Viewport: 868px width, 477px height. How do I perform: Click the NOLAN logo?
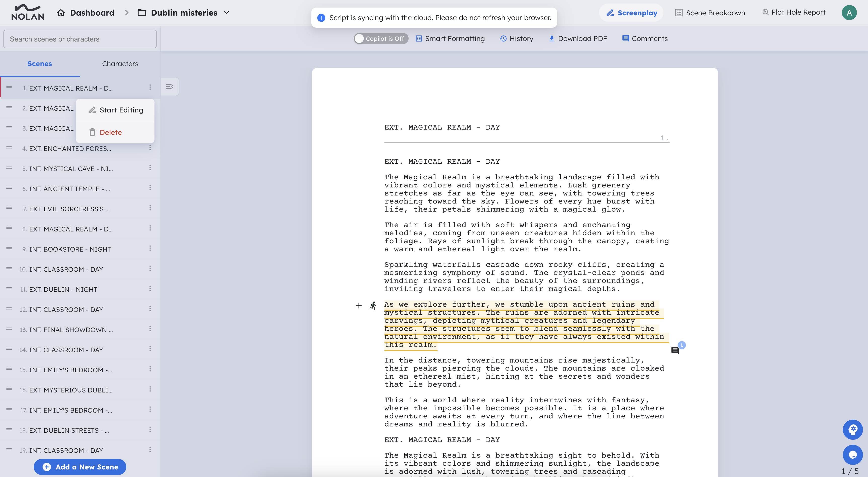(28, 13)
